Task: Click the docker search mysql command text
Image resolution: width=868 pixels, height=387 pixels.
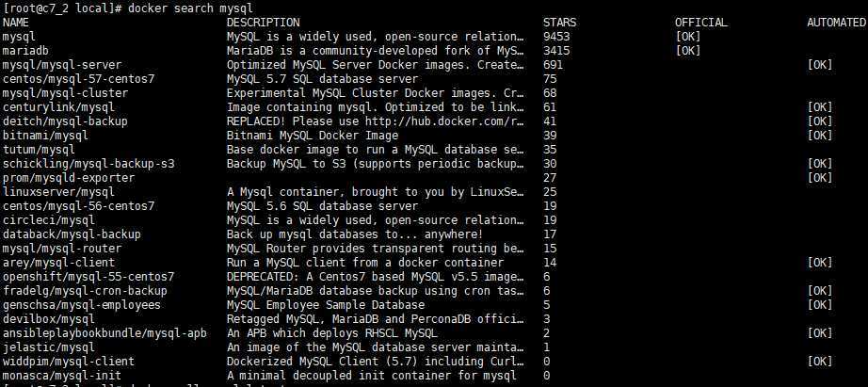Action: point(190,8)
